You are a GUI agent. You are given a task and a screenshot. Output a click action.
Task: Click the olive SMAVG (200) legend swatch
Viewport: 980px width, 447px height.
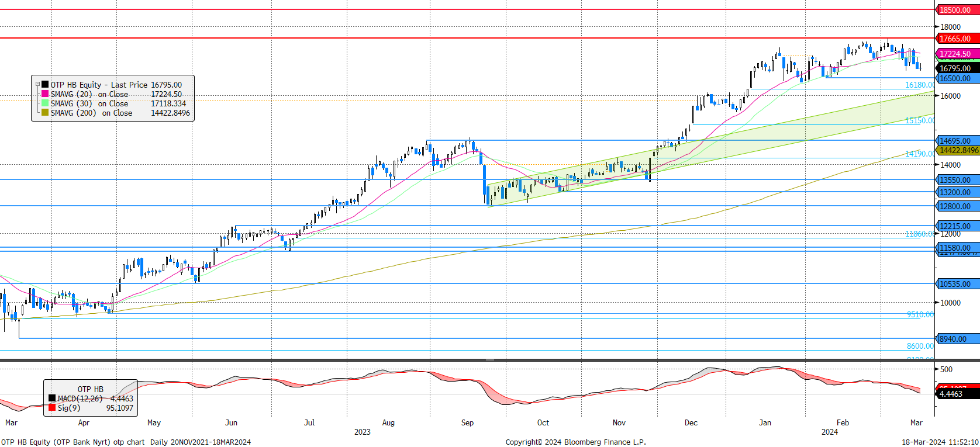click(45, 113)
